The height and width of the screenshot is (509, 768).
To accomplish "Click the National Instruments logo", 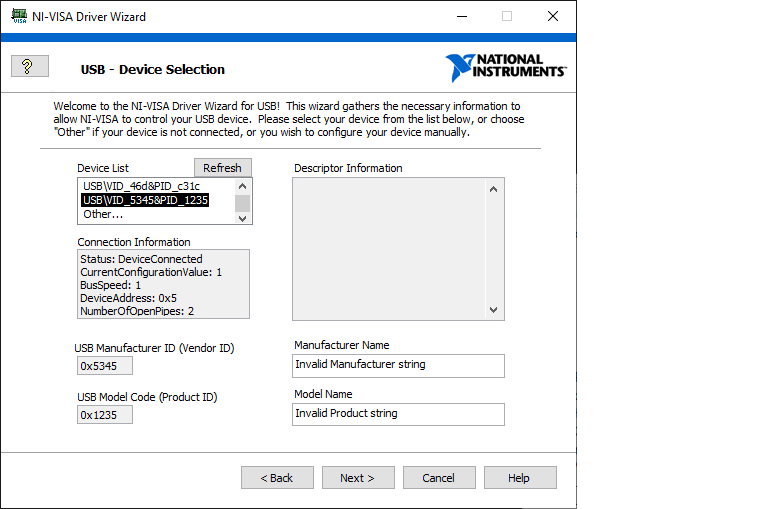I will click(505, 68).
